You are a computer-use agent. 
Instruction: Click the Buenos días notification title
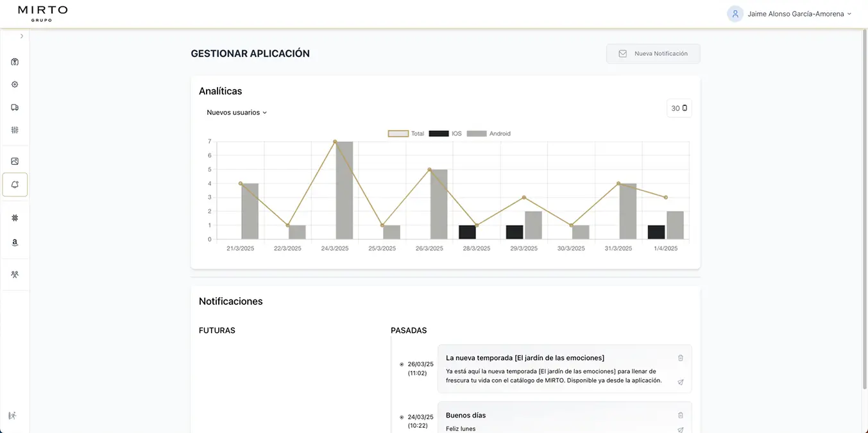coord(466,415)
